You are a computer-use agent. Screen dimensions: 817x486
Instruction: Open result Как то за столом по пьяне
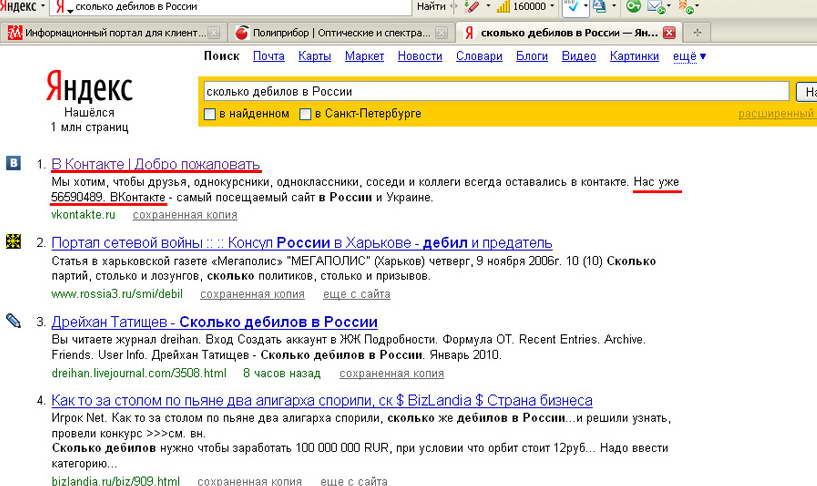321,400
